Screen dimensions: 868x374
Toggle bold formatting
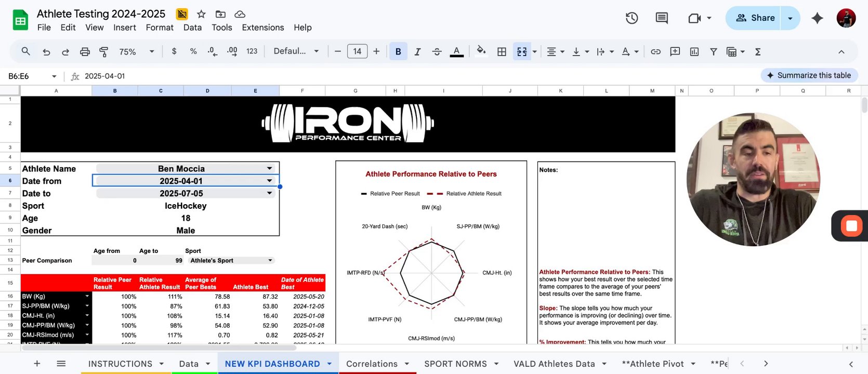(x=398, y=51)
